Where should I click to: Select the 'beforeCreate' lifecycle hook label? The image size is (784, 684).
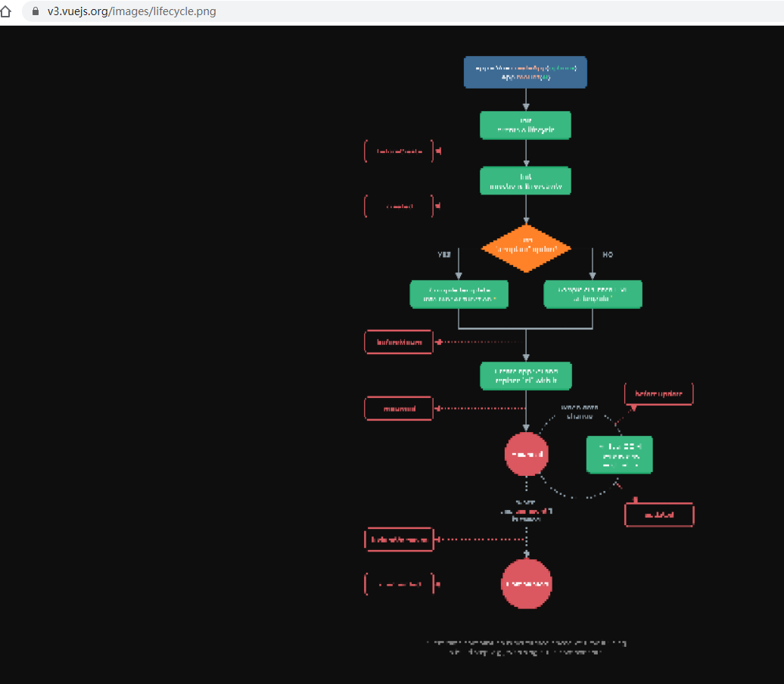point(399,151)
